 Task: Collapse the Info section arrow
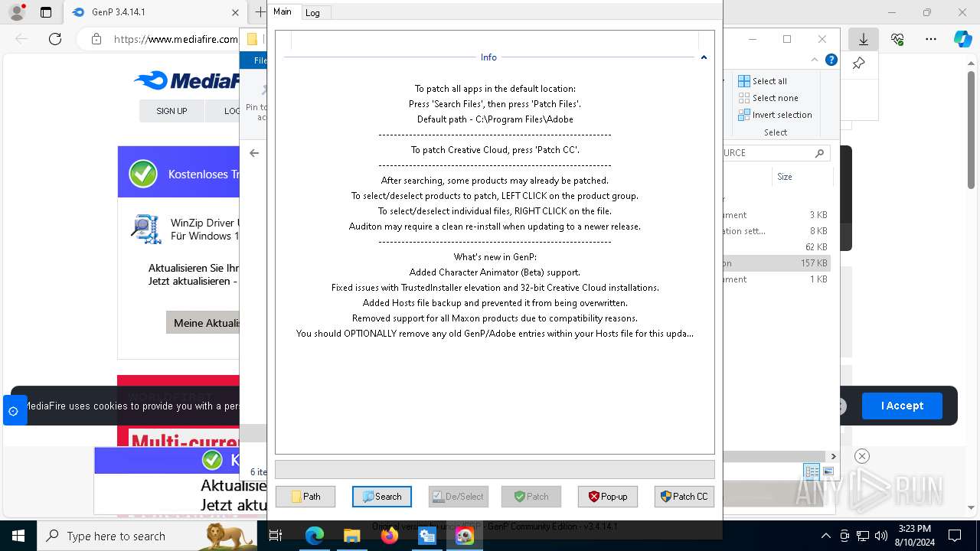pyautogui.click(x=704, y=57)
